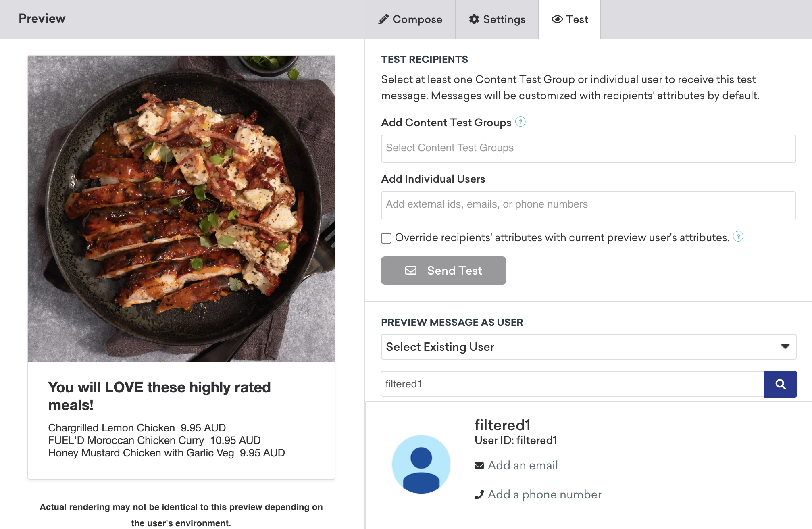Click the Send Test button
This screenshot has width=812, height=529.
tap(443, 271)
